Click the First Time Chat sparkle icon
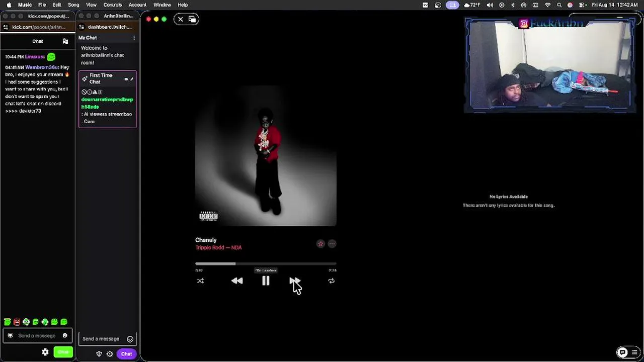 [x=85, y=79]
